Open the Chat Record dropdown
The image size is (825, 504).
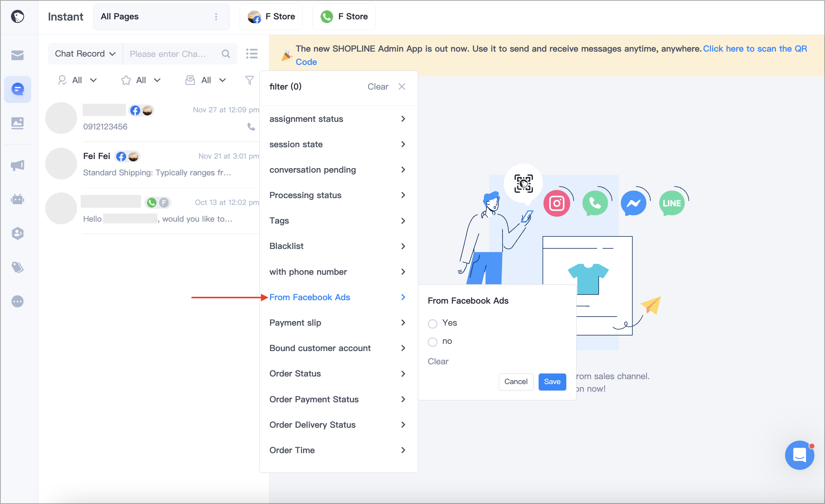click(x=85, y=54)
